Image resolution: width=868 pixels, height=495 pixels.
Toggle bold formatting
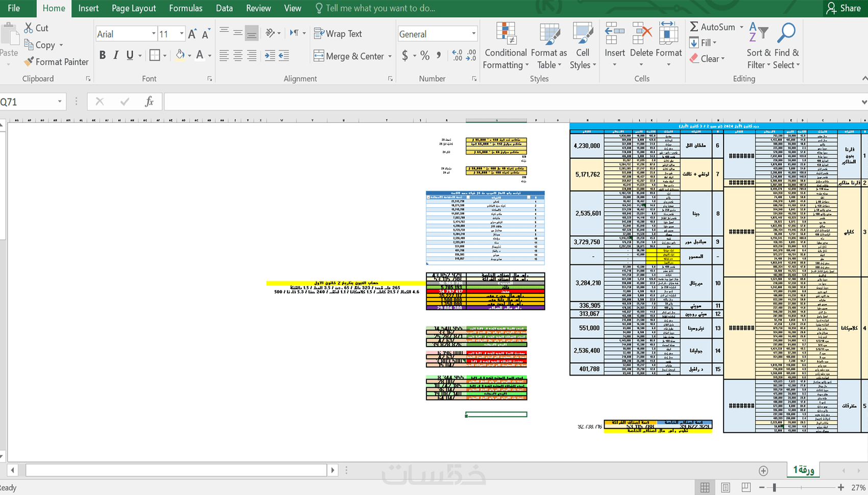tap(103, 55)
